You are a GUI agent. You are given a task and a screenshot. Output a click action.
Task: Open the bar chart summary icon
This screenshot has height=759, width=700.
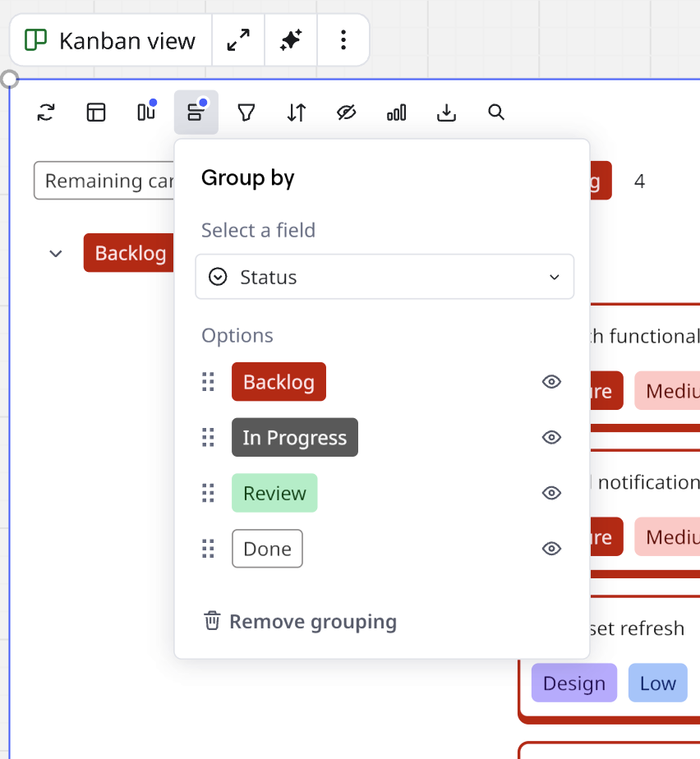click(x=396, y=113)
